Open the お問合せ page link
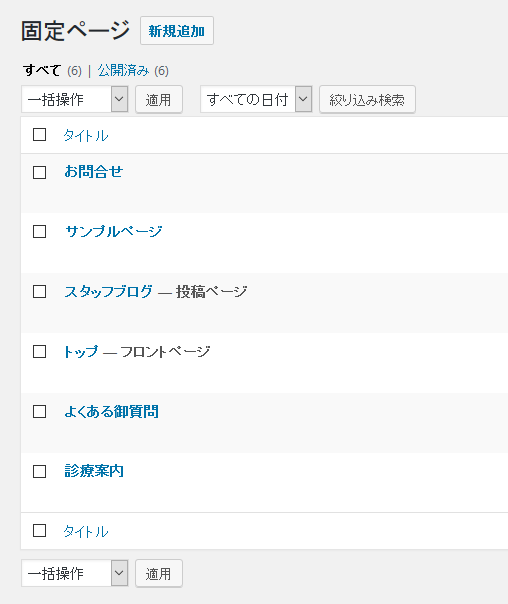This screenshot has height=604, width=508. point(94,171)
